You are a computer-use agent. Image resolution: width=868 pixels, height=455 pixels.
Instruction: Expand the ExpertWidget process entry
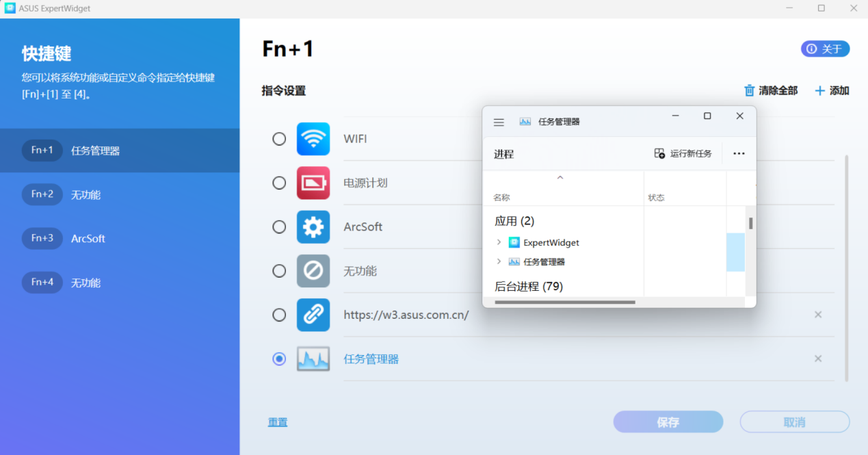[x=499, y=242]
